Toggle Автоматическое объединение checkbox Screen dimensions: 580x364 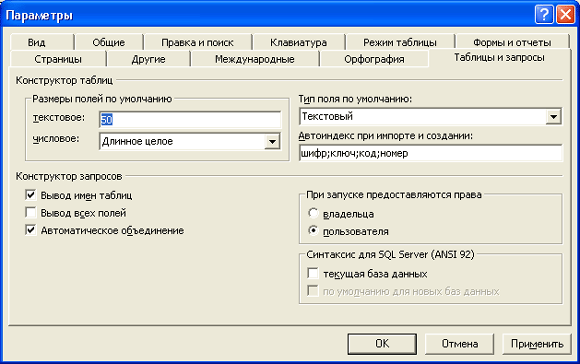click(x=31, y=230)
